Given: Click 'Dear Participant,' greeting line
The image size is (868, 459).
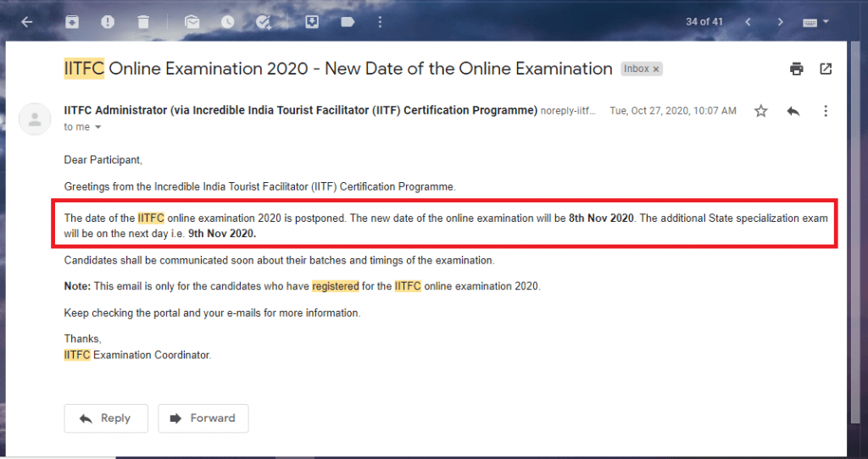Looking at the screenshot, I should (x=103, y=160).
